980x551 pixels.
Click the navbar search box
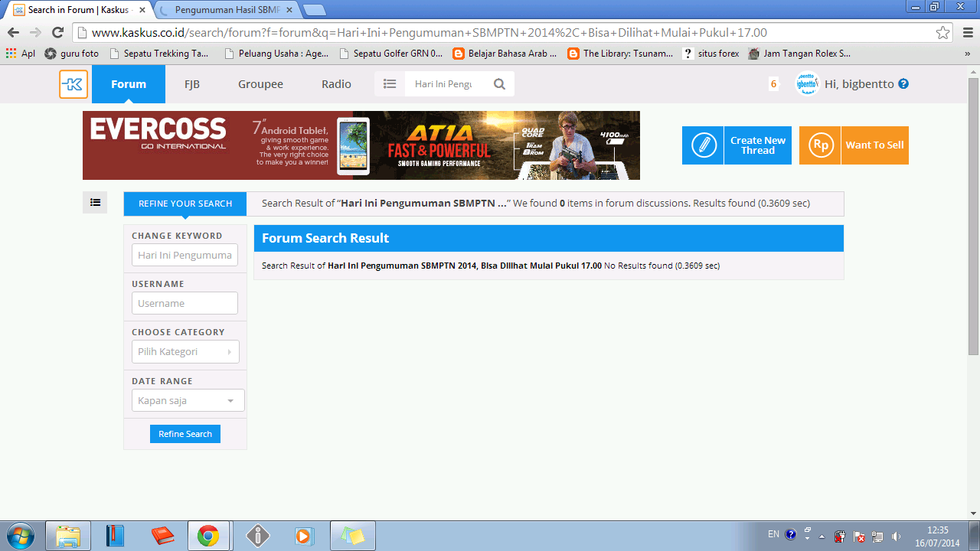tap(446, 84)
